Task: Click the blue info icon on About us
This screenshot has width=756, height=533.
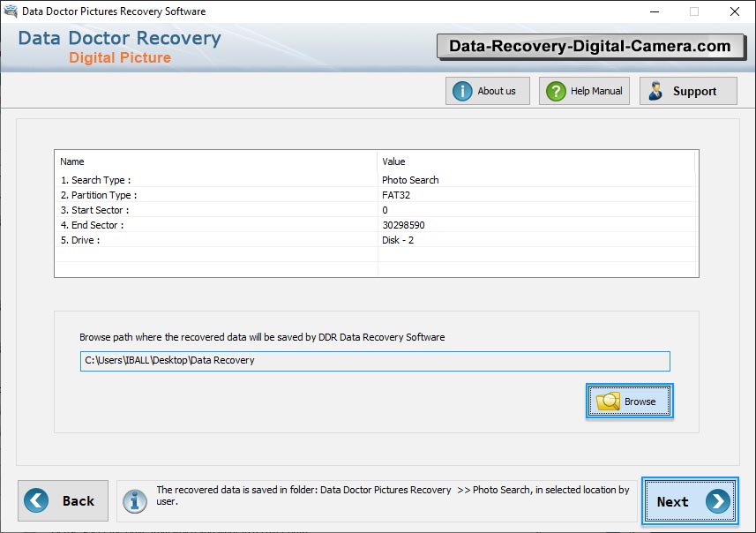Action: 462,91
